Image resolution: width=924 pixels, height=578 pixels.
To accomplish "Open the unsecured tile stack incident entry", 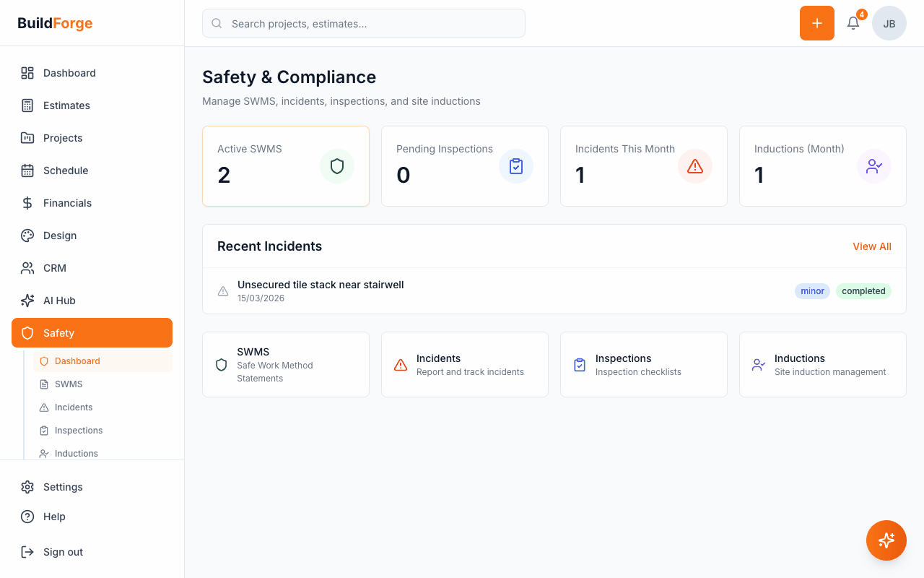I will point(321,285).
